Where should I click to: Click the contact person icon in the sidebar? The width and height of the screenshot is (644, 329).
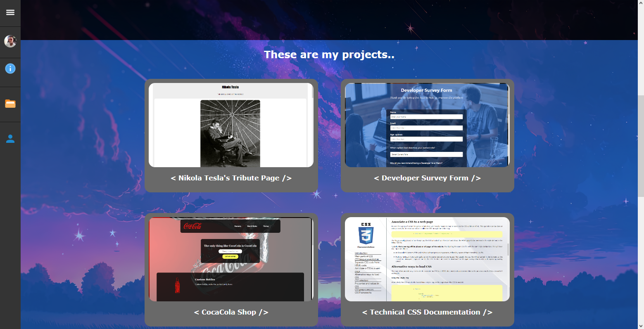click(10, 139)
